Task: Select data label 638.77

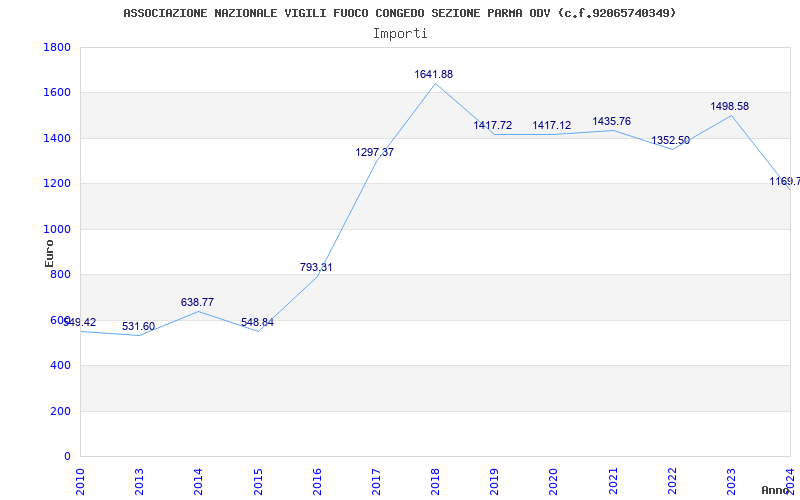Action: [x=197, y=303]
